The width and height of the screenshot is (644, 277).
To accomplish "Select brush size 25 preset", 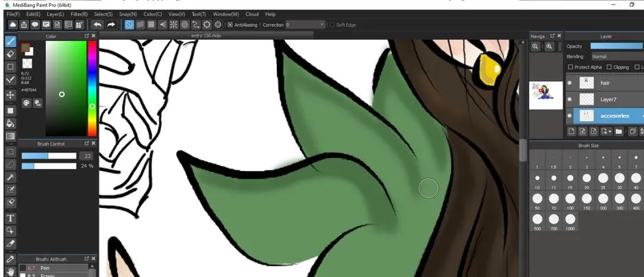I will pos(603,180).
